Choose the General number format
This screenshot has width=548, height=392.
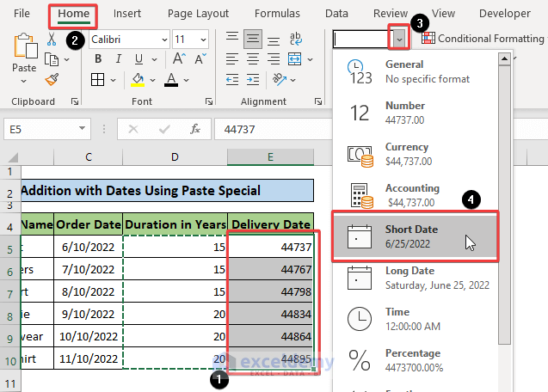pyautogui.click(x=416, y=71)
